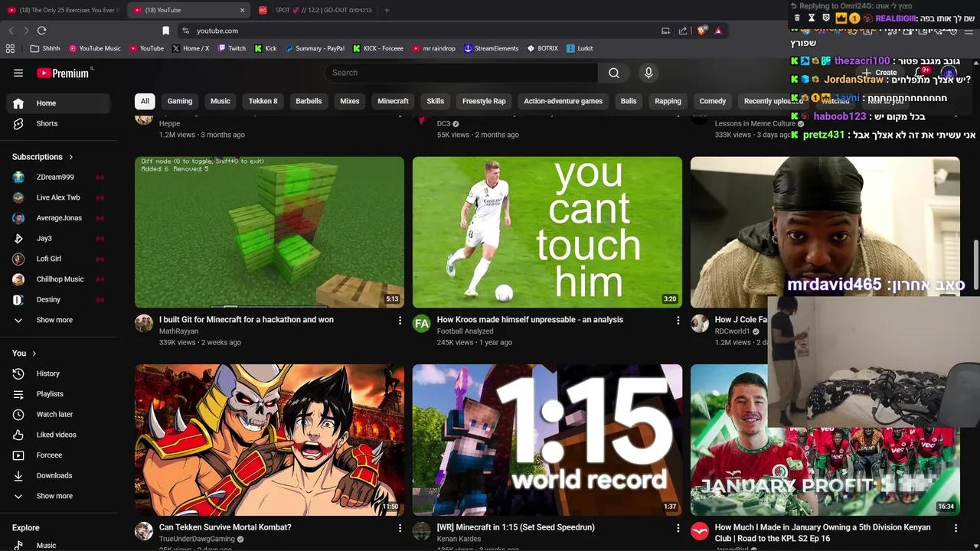Play the you cant touch him thumbnail

coord(547,232)
